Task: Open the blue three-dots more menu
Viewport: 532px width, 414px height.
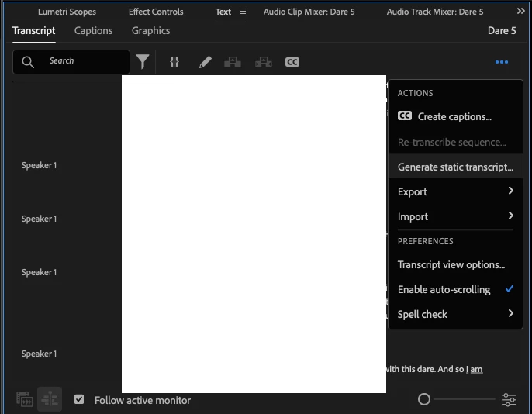Action: [502, 62]
